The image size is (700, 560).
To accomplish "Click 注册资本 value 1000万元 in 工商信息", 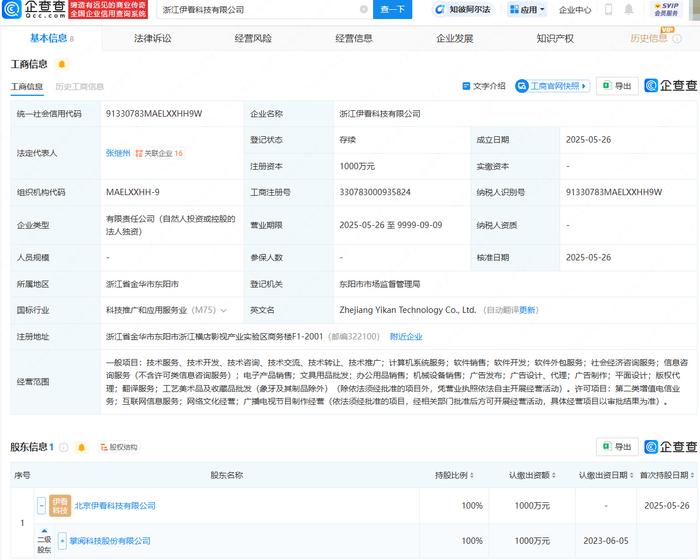I will click(357, 166).
